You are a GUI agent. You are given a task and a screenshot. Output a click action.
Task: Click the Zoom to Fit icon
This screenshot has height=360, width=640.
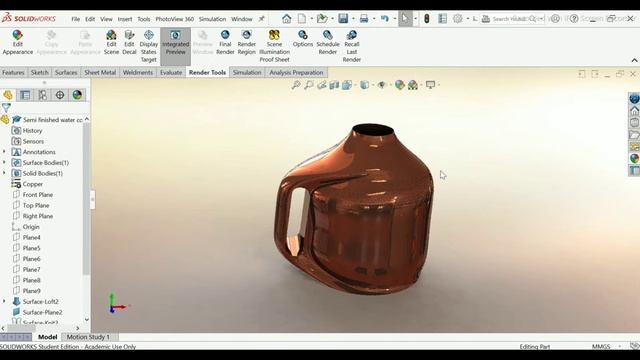(296, 85)
